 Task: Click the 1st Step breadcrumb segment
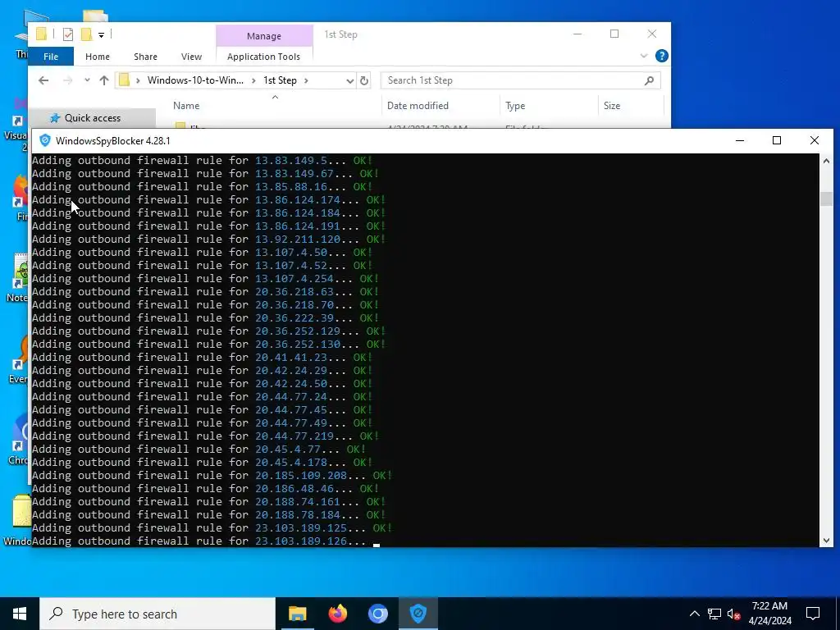pos(280,80)
